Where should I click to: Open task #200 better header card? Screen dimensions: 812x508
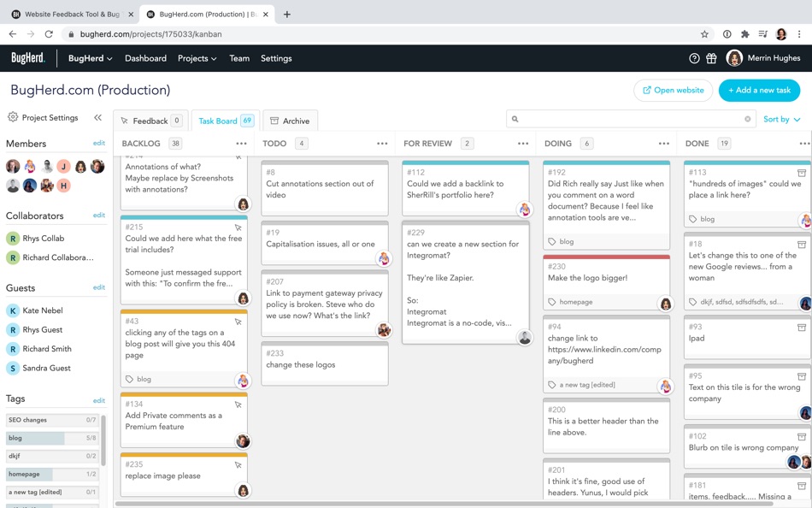[606, 426]
